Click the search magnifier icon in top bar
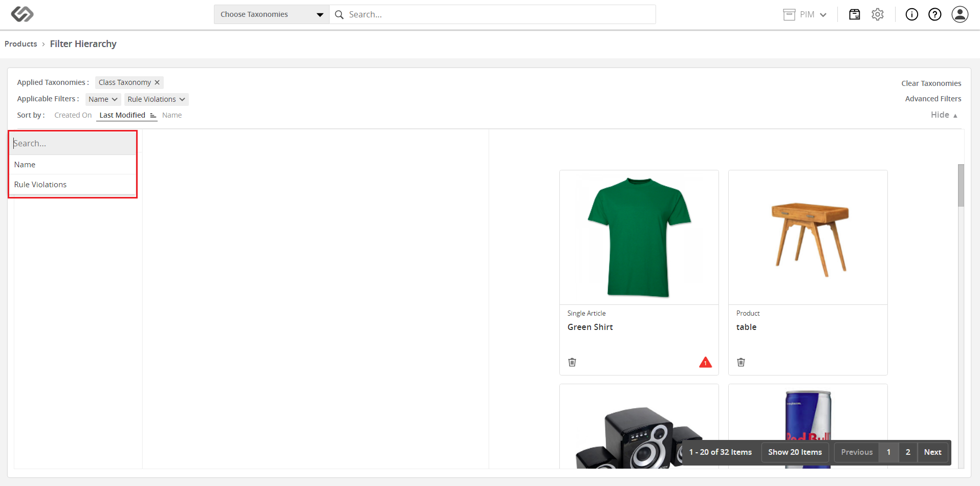The height and width of the screenshot is (486, 980). tap(339, 15)
